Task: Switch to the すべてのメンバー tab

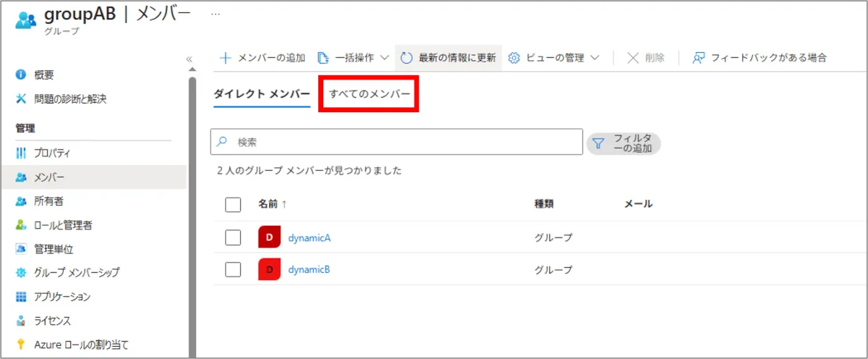Action: [x=370, y=94]
